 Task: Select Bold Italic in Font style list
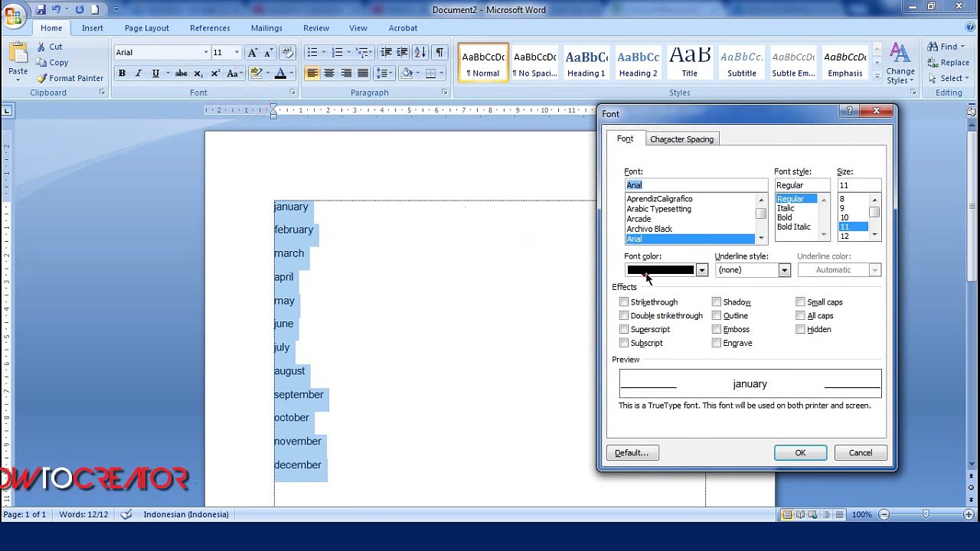793,227
